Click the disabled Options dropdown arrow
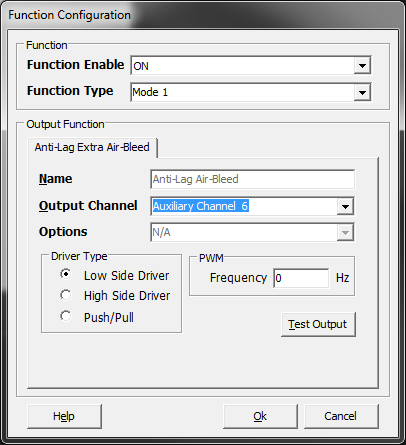 pos(345,232)
